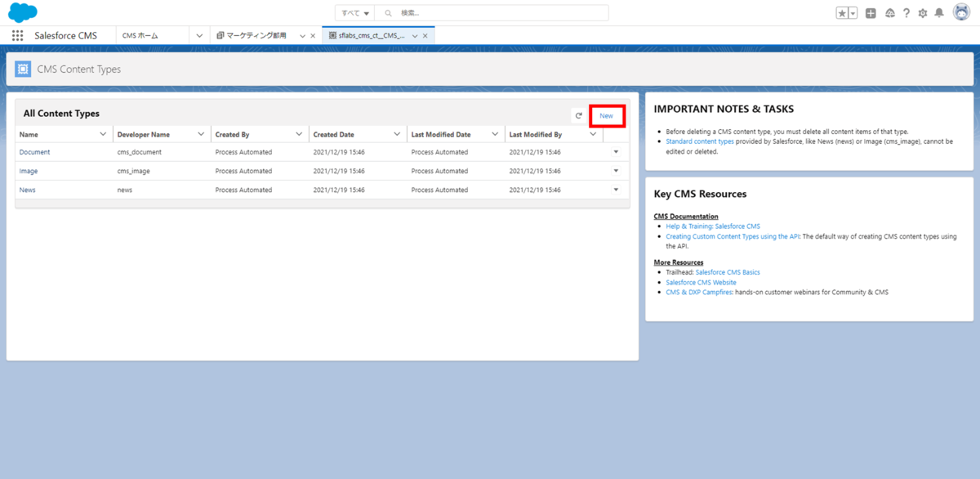This screenshot has height=479, width=980.
Task: Open row actions for Image
Action: click(x=617, y=170)
